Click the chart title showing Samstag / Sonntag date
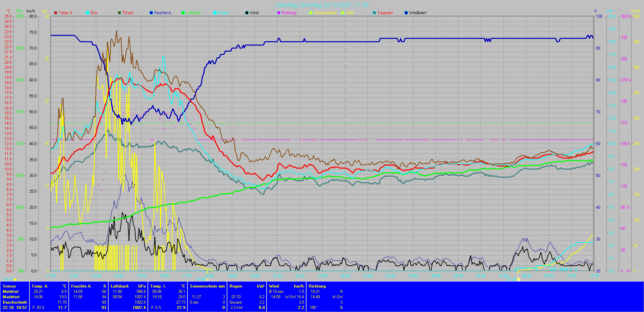Viewport: 644px width, 312px height. (322, 5)
